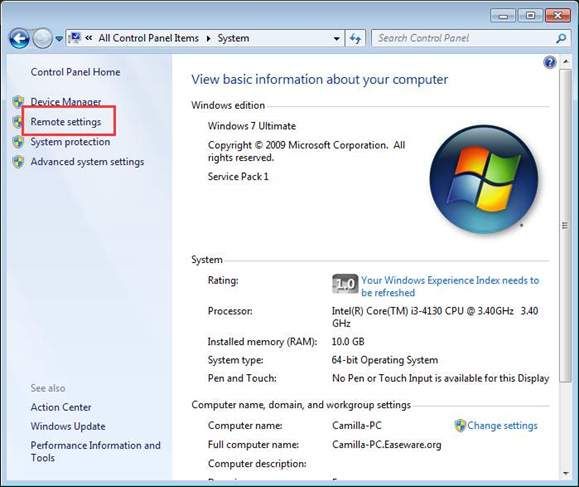Click the Service Pack 1 text

pyautogui.click(x=238, y=176)
